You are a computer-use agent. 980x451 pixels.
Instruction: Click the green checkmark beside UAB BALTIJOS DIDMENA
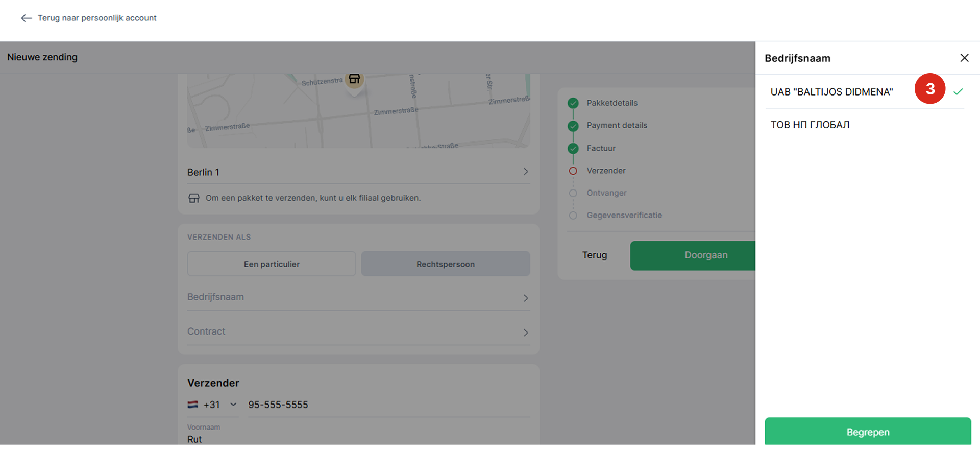coord(958,92)
